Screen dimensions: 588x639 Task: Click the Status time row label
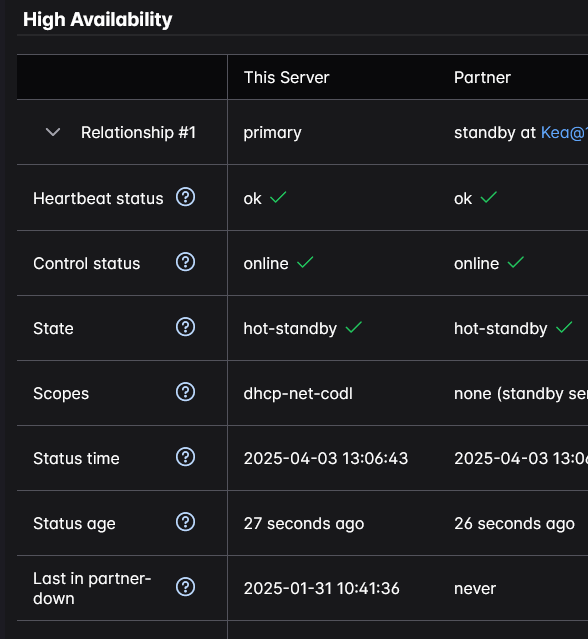[x=76, y=458]
